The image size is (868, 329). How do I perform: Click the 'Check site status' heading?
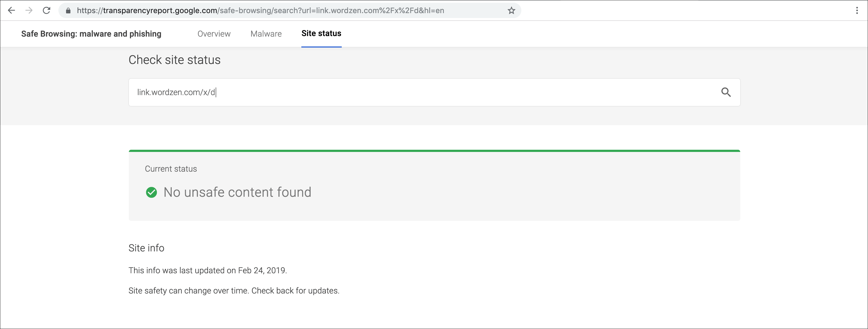point(174,60)
